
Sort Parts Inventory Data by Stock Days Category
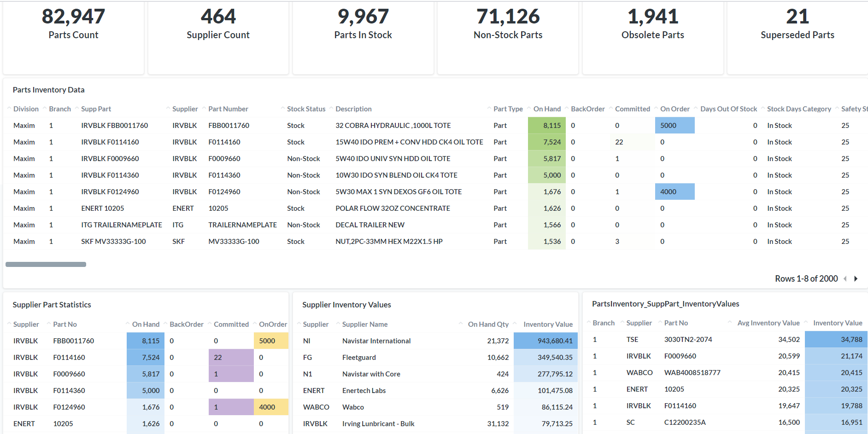pyautogui.click(x=799, y=109)
